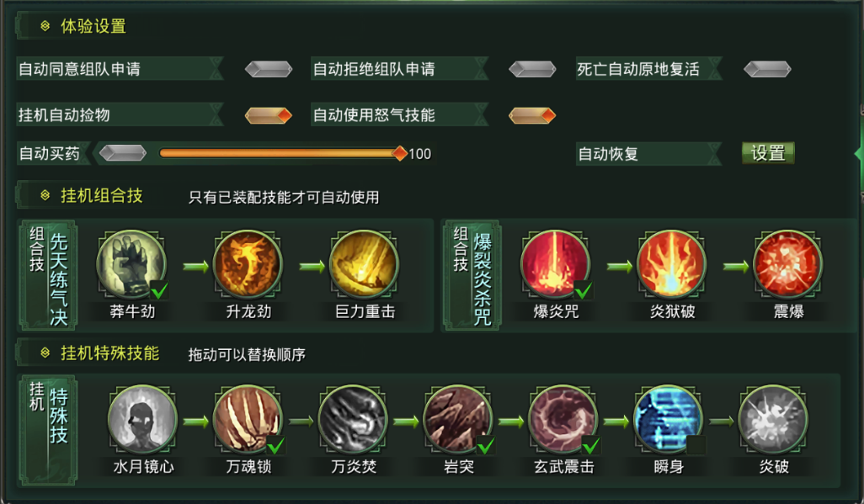Disable the 挂机自动捡物 toggle
864x504 pixels.
(269, 115)
